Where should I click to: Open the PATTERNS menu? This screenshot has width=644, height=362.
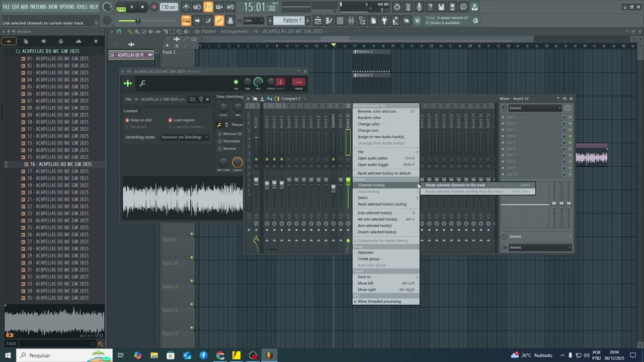[x=38, y=7]
